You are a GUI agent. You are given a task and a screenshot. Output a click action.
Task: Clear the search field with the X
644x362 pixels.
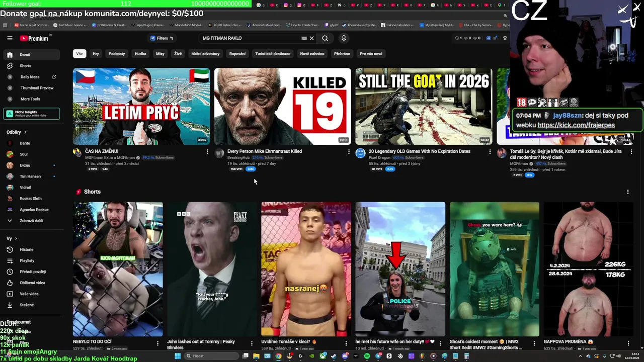coord(311,38)
